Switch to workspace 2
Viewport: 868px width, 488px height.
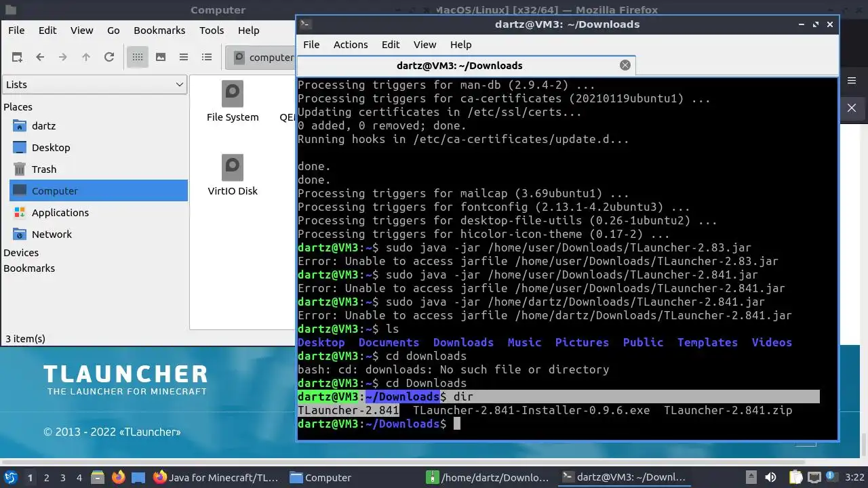point(46,478)
